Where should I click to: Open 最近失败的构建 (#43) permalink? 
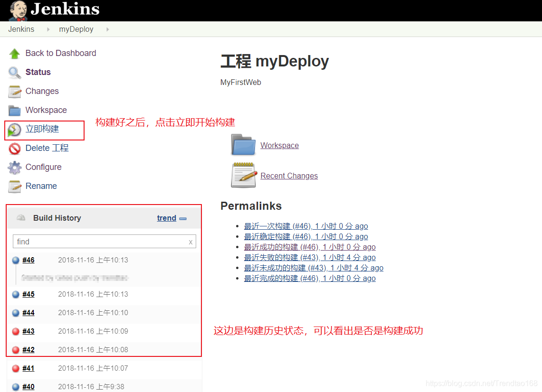pos(310,258)
